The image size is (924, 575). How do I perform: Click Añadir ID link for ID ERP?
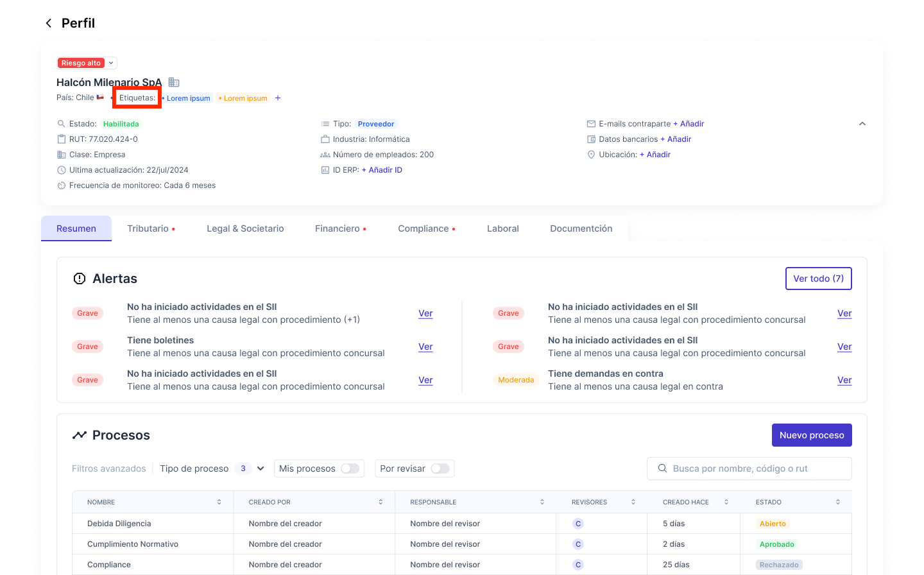(x=382, y=170)
